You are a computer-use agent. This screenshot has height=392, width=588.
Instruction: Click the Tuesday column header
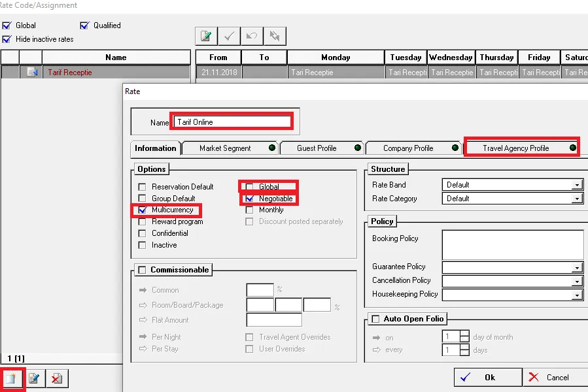coord(406,57)
